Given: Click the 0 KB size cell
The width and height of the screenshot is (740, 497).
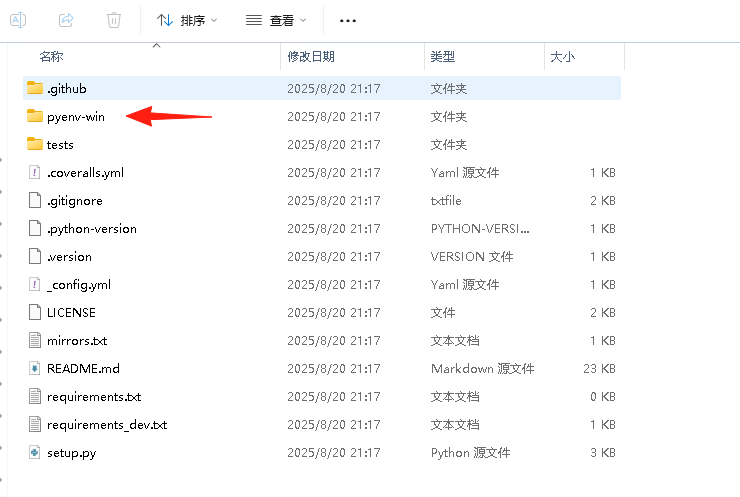Looking at the screenshot, I should pyautogui.click(x=603, y=396).
